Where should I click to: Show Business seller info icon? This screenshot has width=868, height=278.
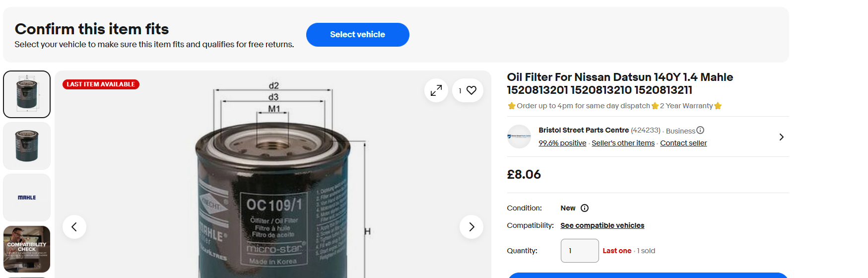point(700,130)
